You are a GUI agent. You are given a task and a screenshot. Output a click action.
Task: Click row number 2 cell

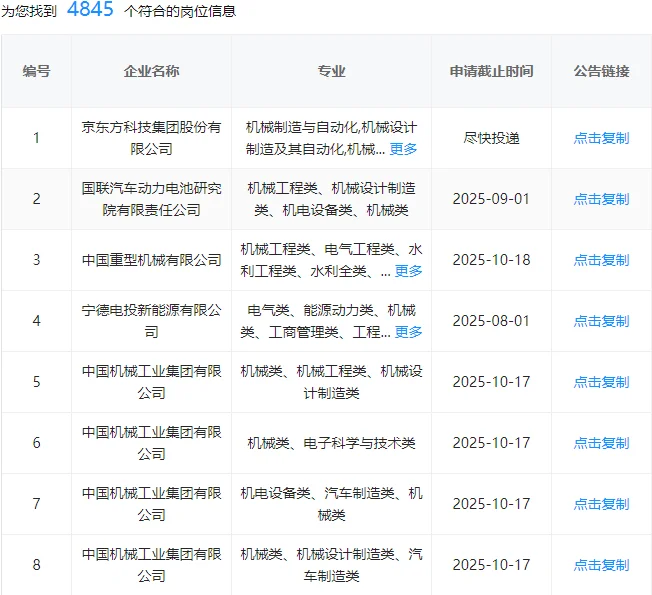(37, 199)
